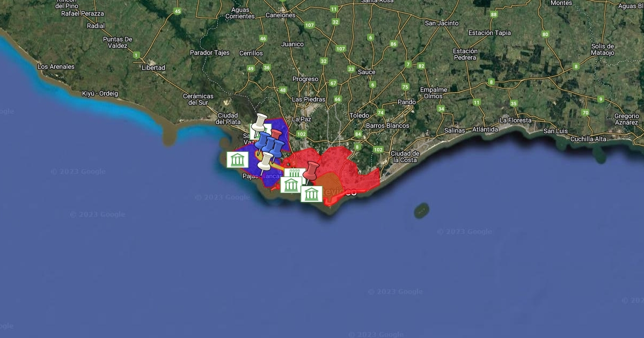Viewport: 644px width, 338px height.
Task: Click the Rafael Perazza label
Action: click(83, 13)
